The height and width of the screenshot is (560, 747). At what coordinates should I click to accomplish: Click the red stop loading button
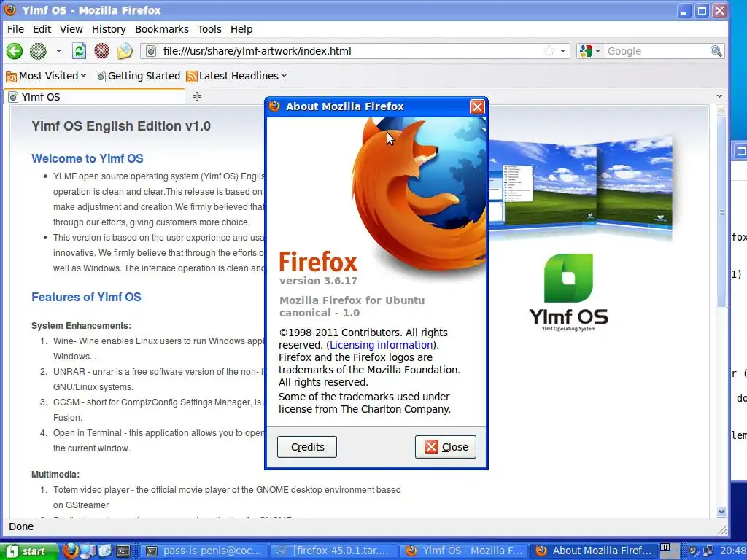[101, 51]
